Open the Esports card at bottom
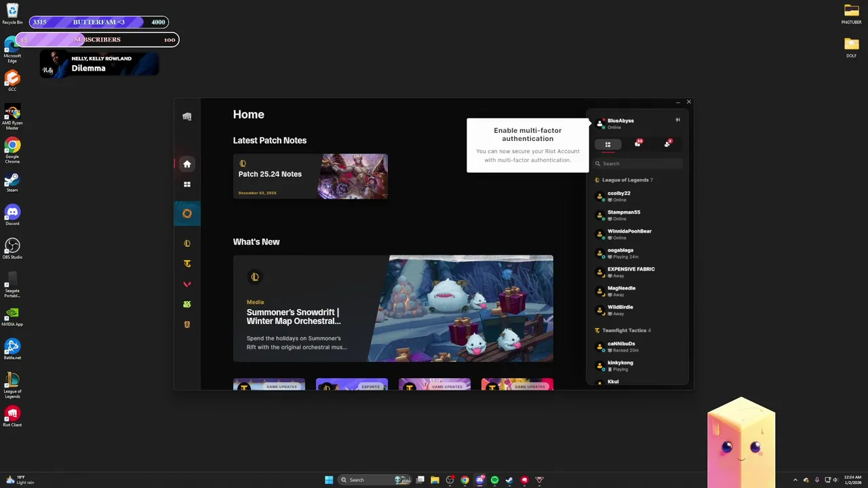 [x=352, y=385]
